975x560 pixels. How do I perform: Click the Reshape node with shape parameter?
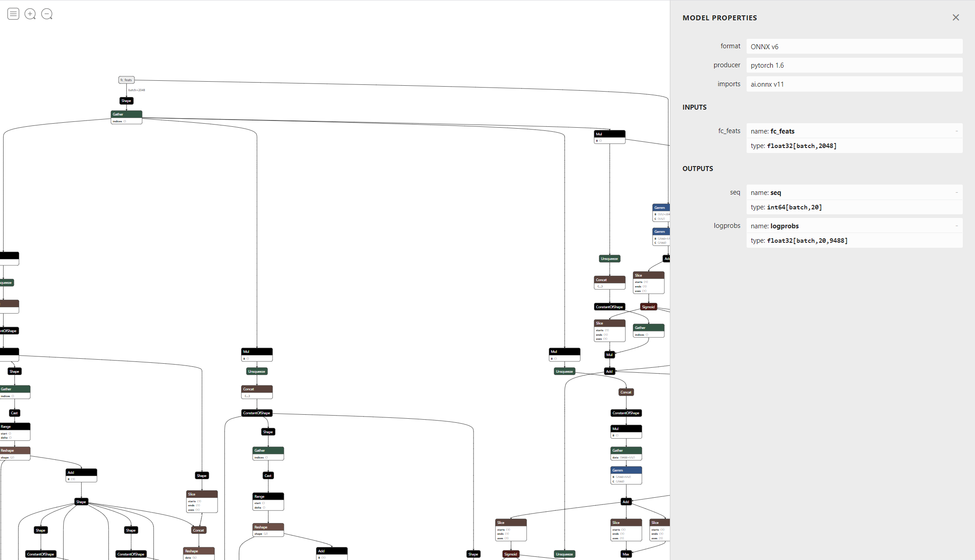[x=268, y=527]
